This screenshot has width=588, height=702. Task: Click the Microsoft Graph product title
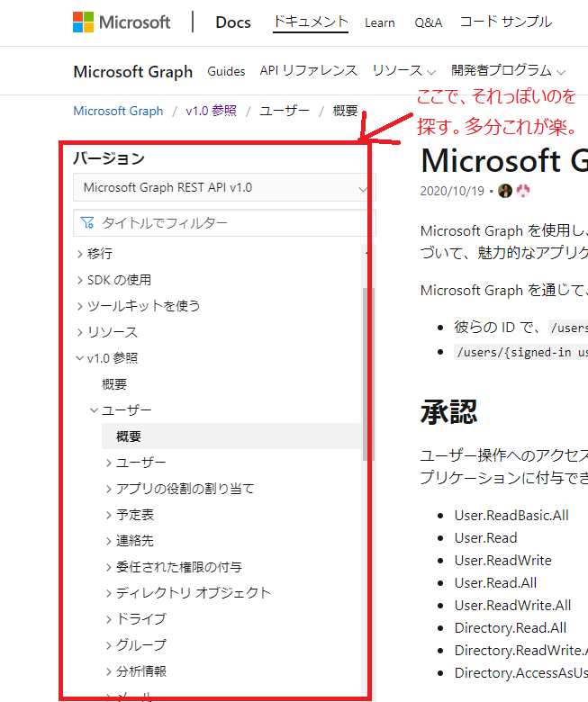pos(133,72)
